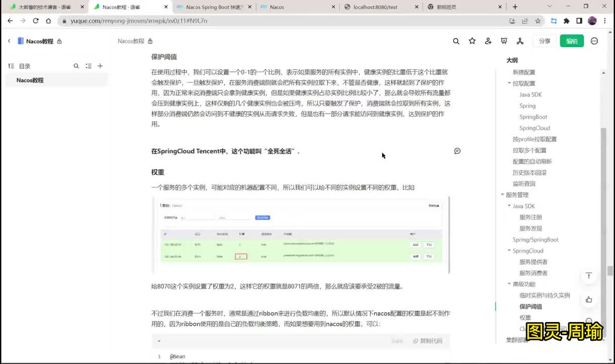Screen dimensions: 615x364
Task: Search the catalog with the sidebar magnifier
Action: [x=76, y=66]
